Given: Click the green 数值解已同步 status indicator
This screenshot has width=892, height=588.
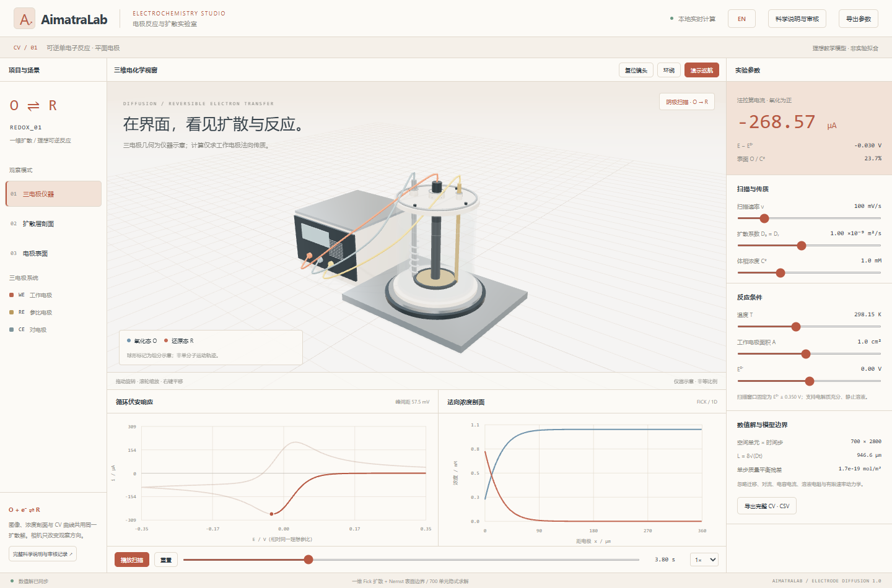Looking at the screenshot, I should 12,581.
